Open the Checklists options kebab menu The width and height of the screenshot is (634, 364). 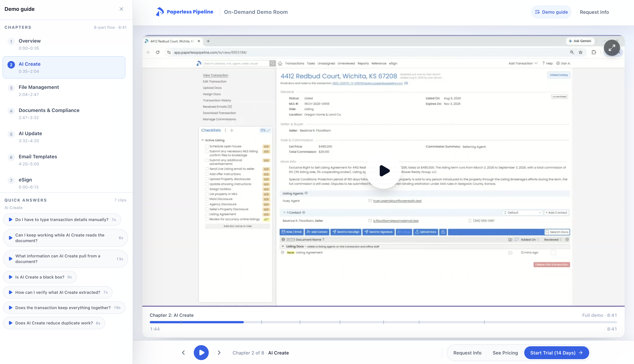coord(225,130)
